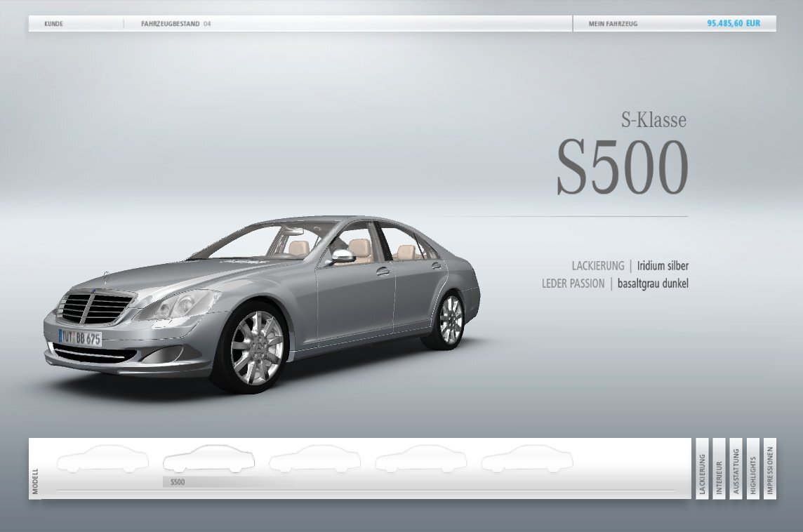Click the 95.485,60 EUR price

point(734,23)
